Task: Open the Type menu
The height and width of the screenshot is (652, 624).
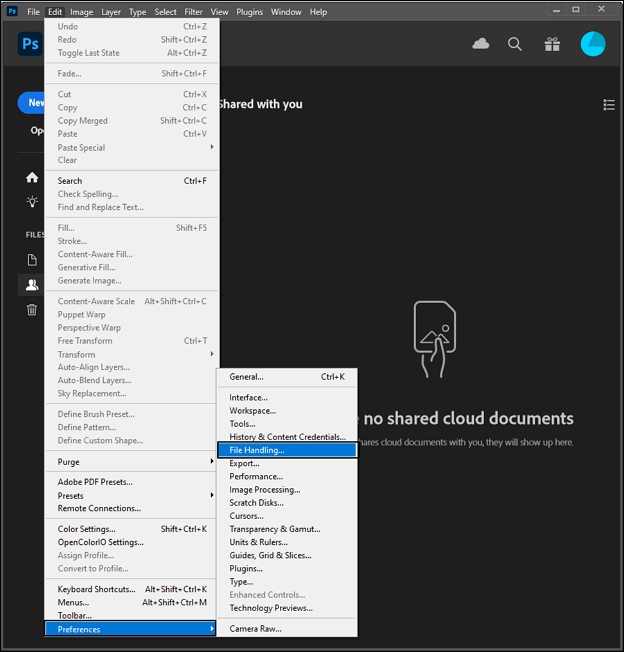Action: pyautogui.click(x=137, y=12)
